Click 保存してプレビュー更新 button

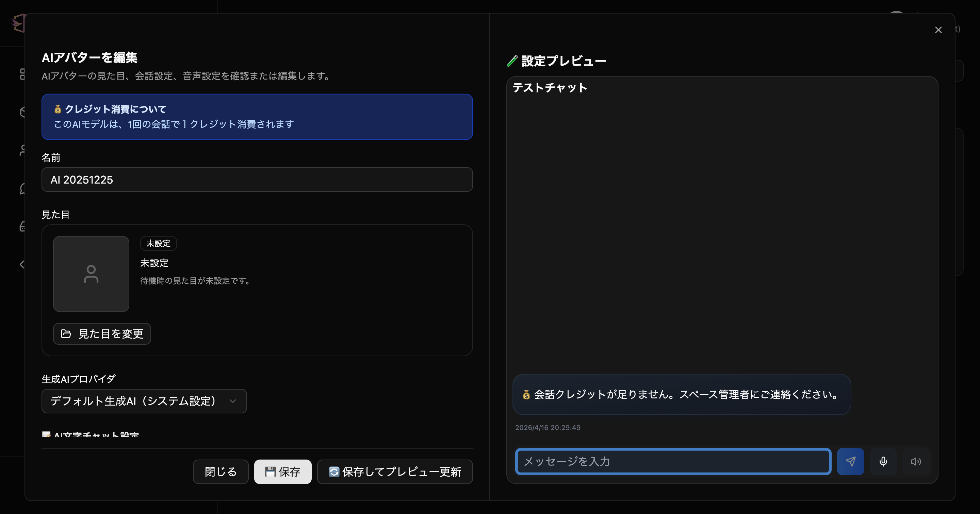point(395,472)
